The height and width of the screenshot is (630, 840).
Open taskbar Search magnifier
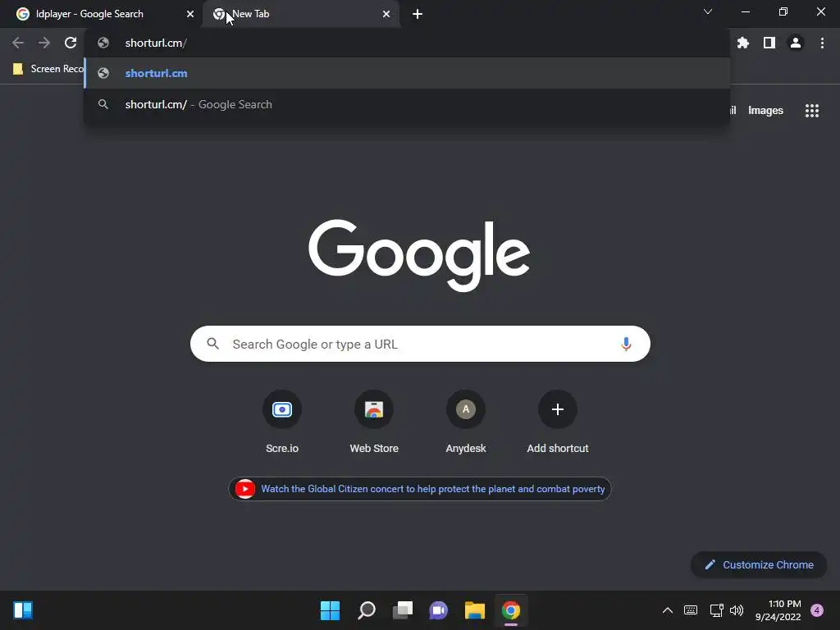point(367,610)
